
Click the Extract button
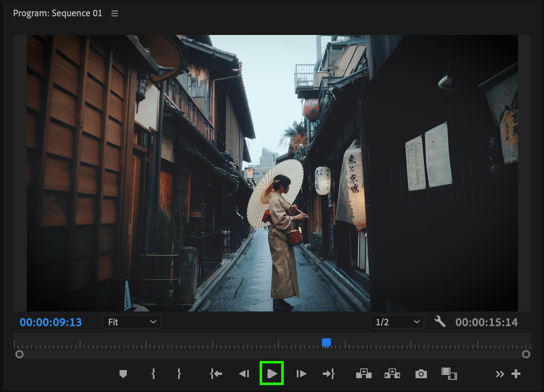[x=392, y=374]
